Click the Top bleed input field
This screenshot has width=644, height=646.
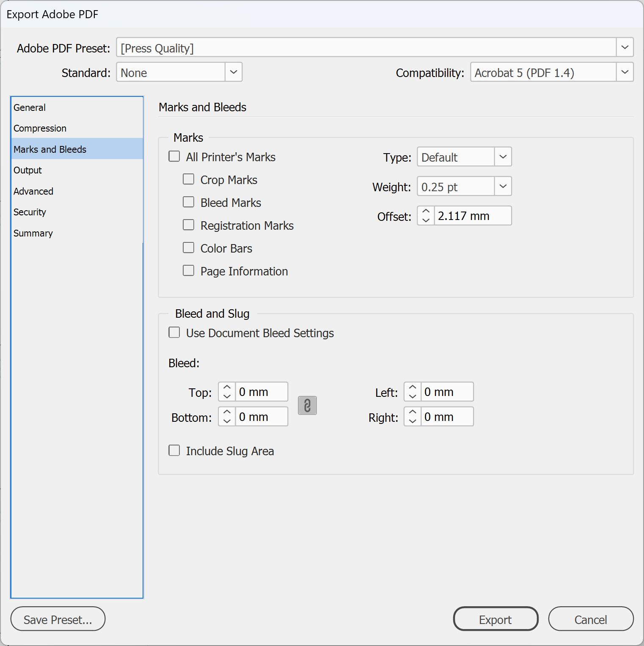coord(261,392)
